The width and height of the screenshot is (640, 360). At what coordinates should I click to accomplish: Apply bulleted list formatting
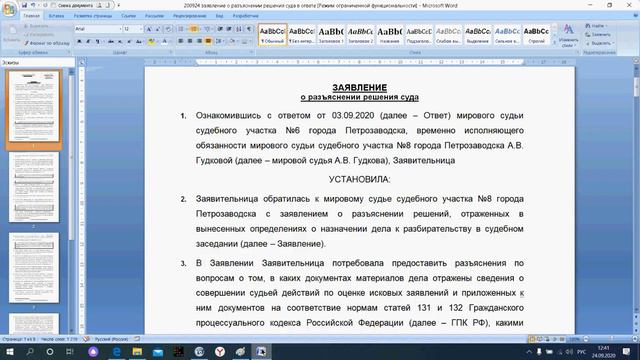(x=182, y=29)
